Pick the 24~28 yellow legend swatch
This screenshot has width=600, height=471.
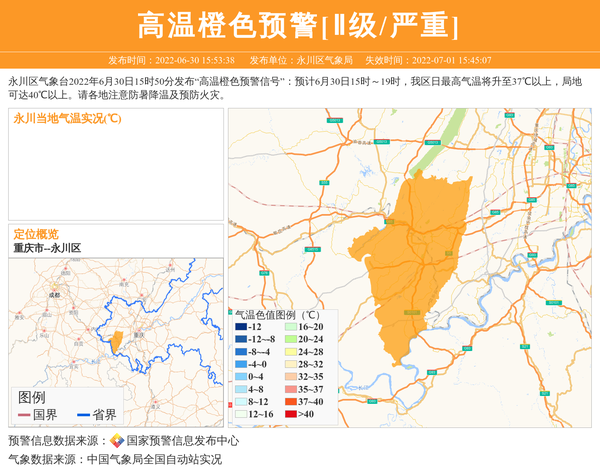[290, 352]
